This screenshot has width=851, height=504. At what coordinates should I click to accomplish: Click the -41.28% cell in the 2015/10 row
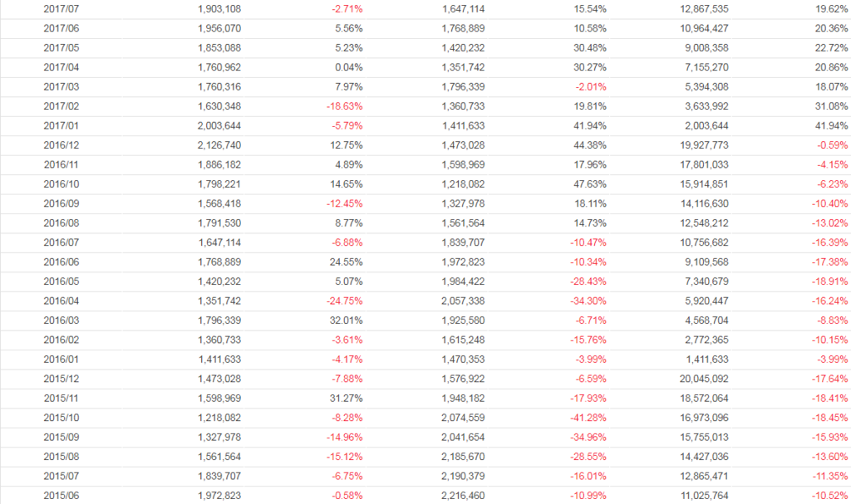(x=588, y=417)
